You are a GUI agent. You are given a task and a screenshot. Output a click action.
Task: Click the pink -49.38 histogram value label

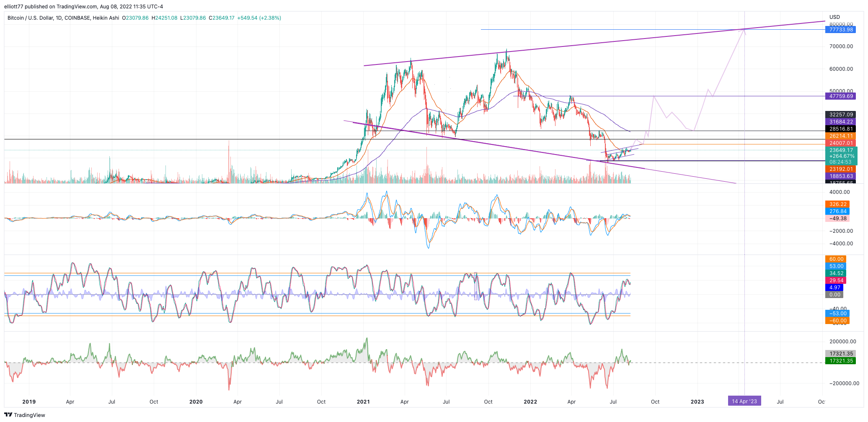[x=837, y=219]
